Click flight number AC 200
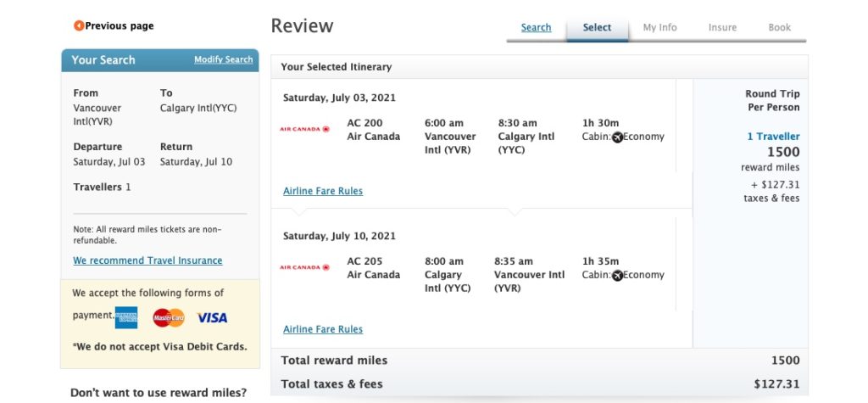Image resolution: width=868 pixels, height=403 pixels. 364,123
